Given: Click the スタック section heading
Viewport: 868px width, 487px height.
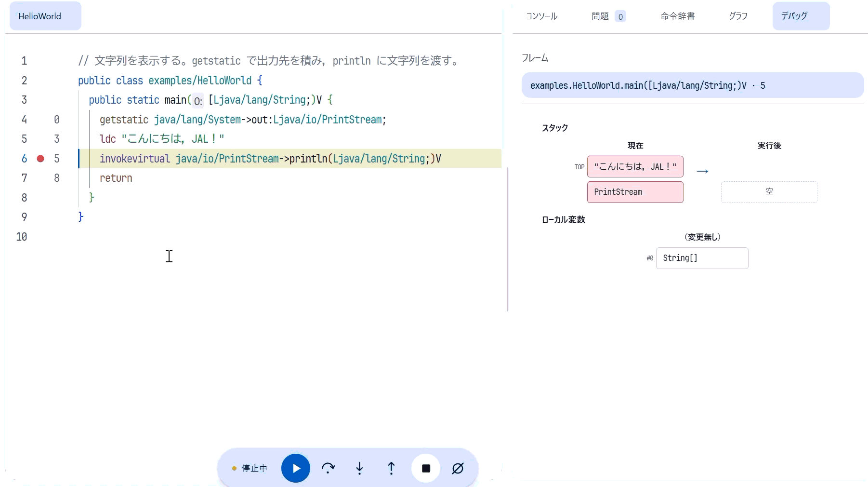Looking at the screenshot, I should [555, 128].
